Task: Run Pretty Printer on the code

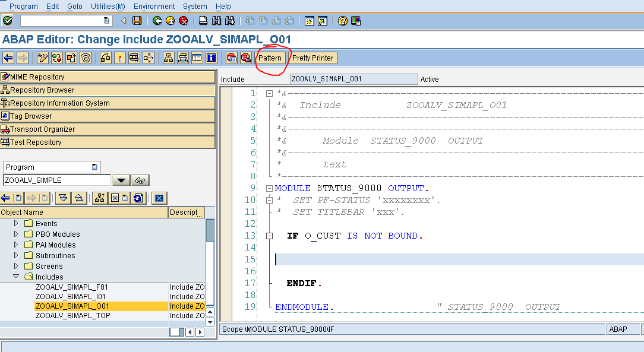Action: click(x=313, y=58)
